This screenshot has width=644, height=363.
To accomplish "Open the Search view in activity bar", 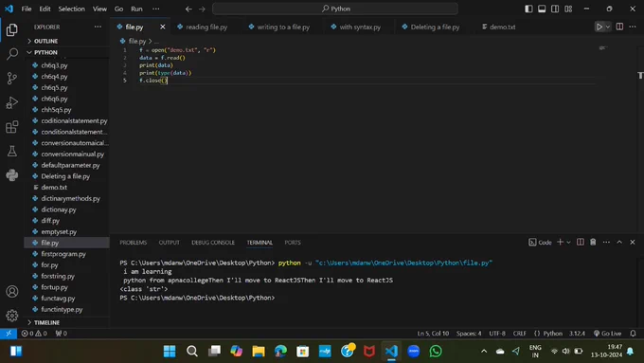I will pyautogui.click(x=12, y=53).
